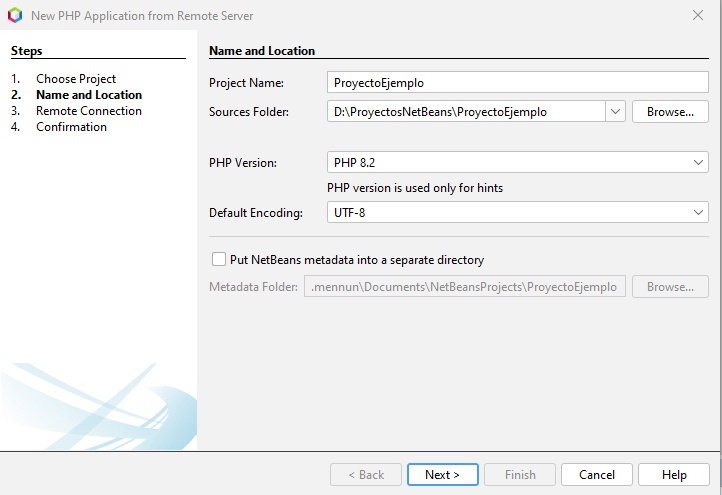Close the New PHP Application dialog

point(698,15)
